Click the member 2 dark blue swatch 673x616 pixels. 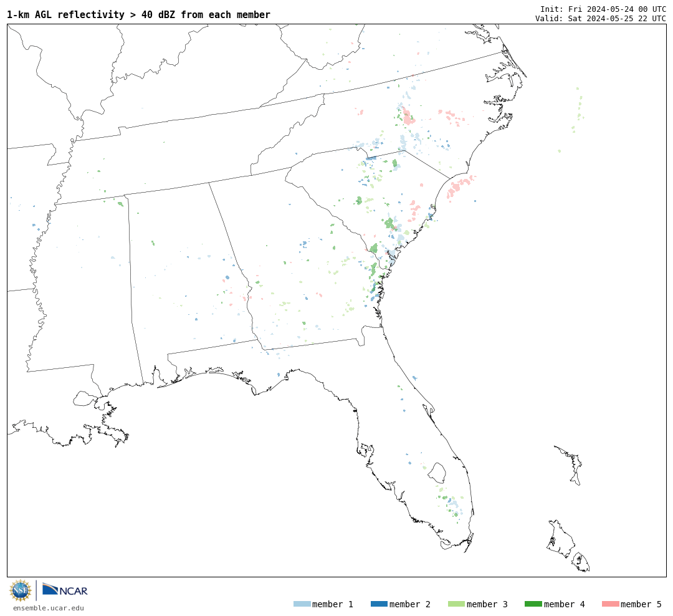(x=379, y=604)
